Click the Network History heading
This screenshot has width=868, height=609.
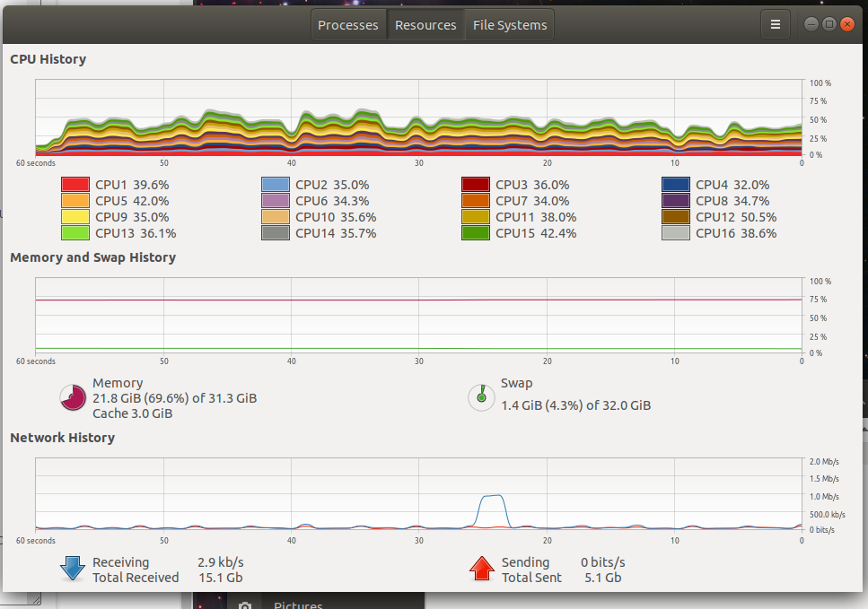coord(63,438)
